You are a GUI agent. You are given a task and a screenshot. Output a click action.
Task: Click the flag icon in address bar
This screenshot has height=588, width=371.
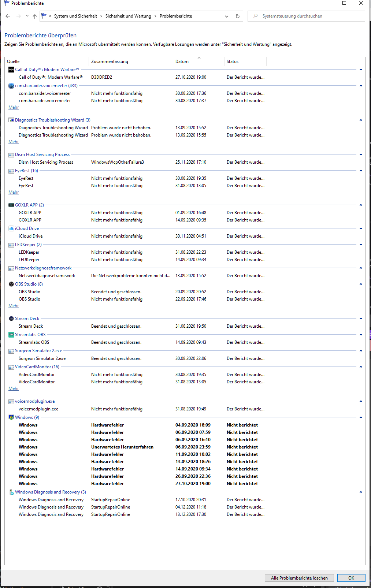44,16
